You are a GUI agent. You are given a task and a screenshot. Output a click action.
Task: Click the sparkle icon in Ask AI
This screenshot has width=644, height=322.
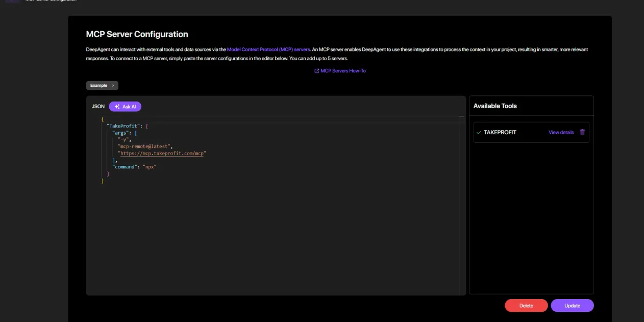(x=117, y=107)
